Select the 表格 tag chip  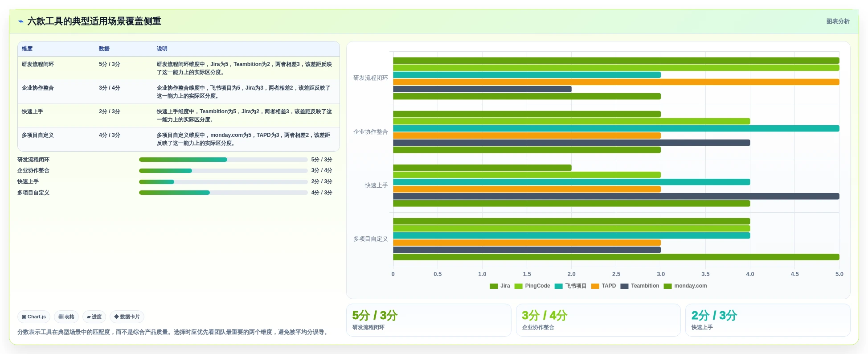(x=66, y=317)
